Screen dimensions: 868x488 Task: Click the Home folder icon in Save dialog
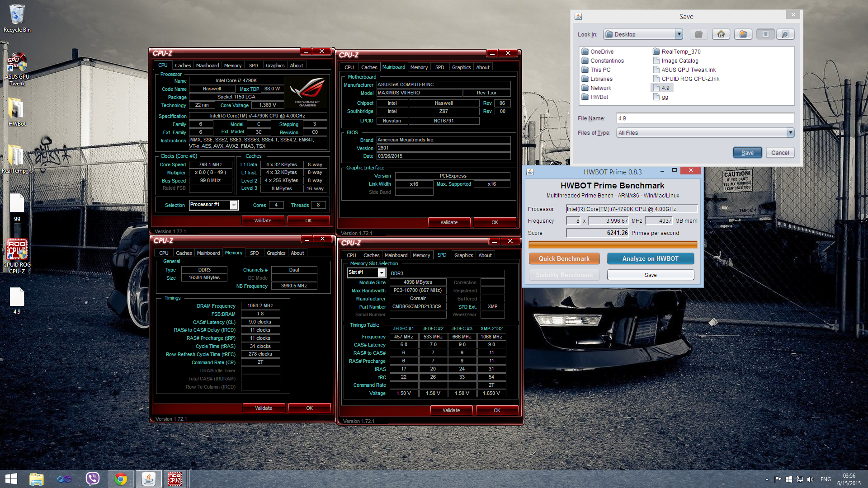point(721,34)
